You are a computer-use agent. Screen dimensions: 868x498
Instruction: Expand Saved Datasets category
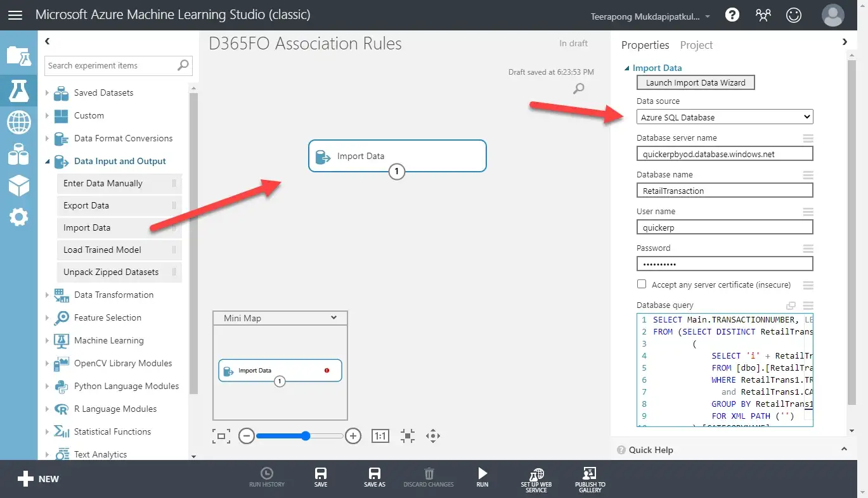pos(47,93)
